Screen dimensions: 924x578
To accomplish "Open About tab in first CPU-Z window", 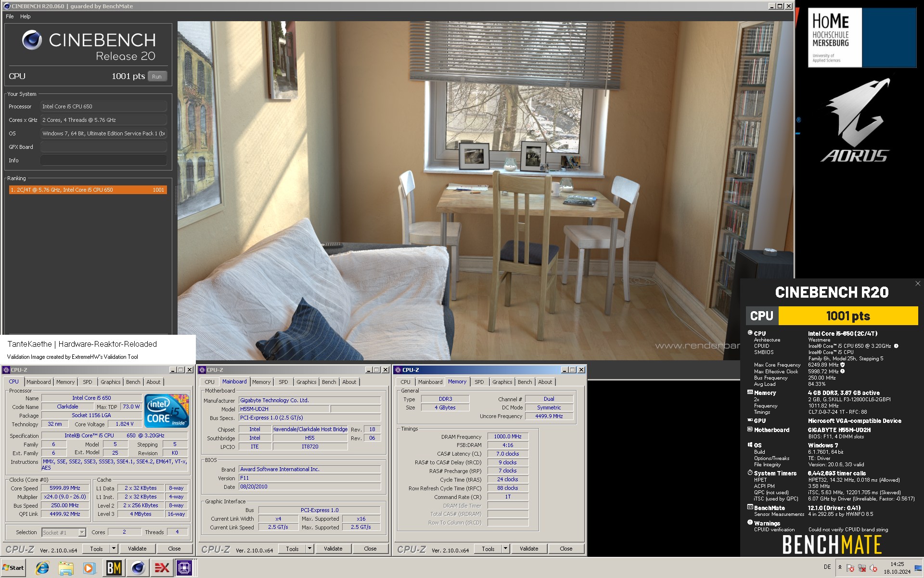I will point(154,382).
